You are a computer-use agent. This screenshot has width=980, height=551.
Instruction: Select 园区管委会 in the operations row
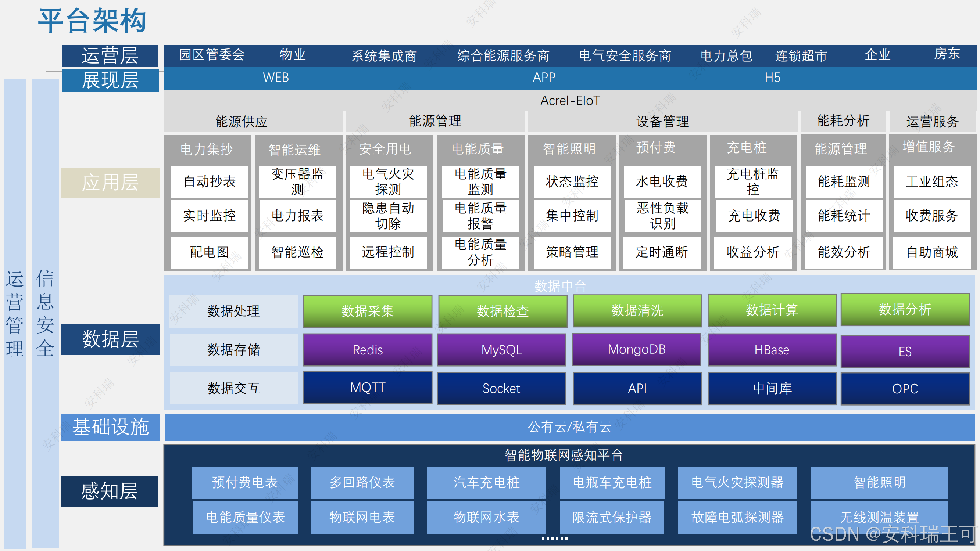tap(212, 55)
